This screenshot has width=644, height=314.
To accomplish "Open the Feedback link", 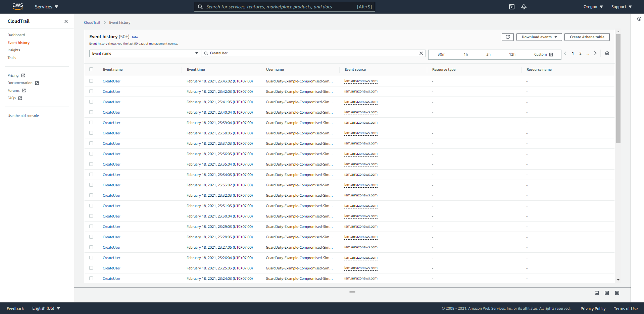I will [x=15, y=308].
